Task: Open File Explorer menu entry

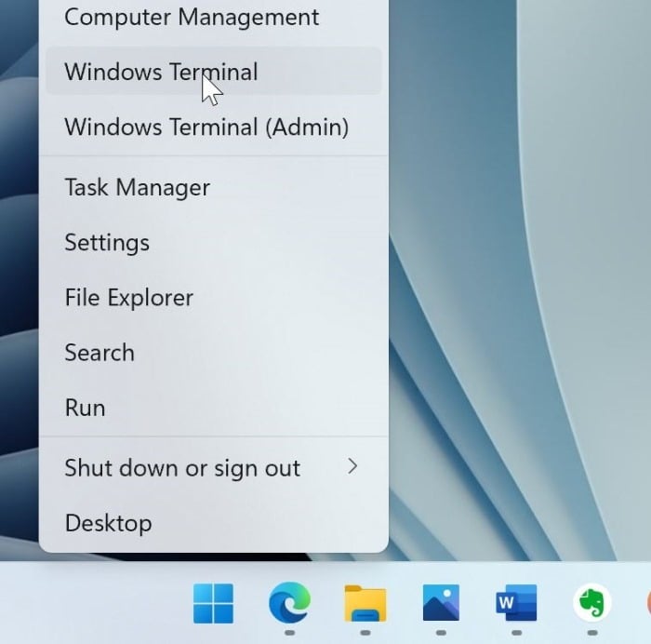Action: [x=213, y=298]
